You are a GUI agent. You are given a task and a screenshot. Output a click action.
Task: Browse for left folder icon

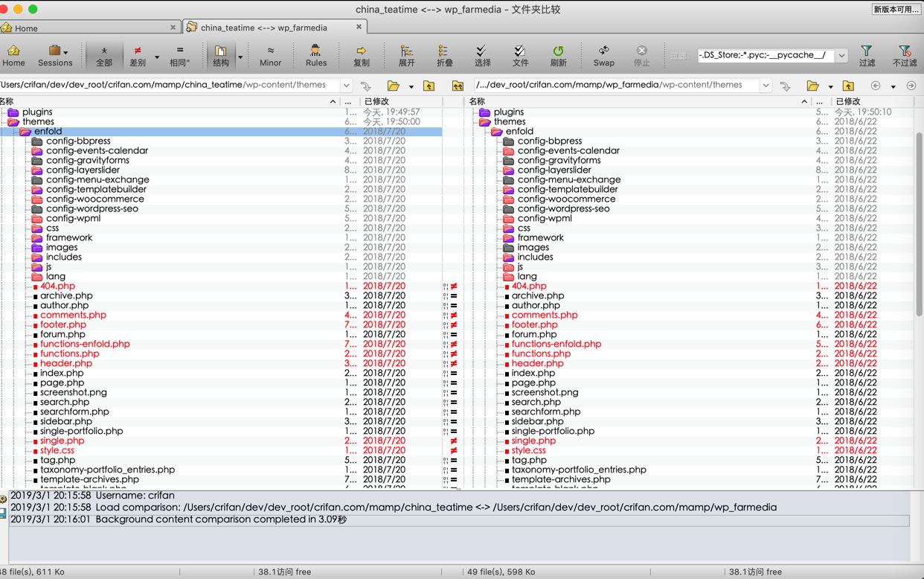click(393, 86)
